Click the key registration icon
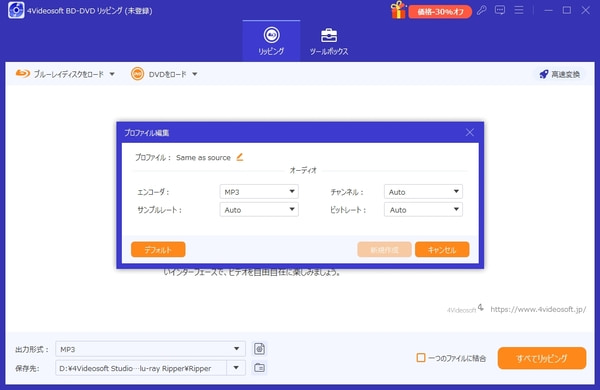 click(x=481, y=10)
